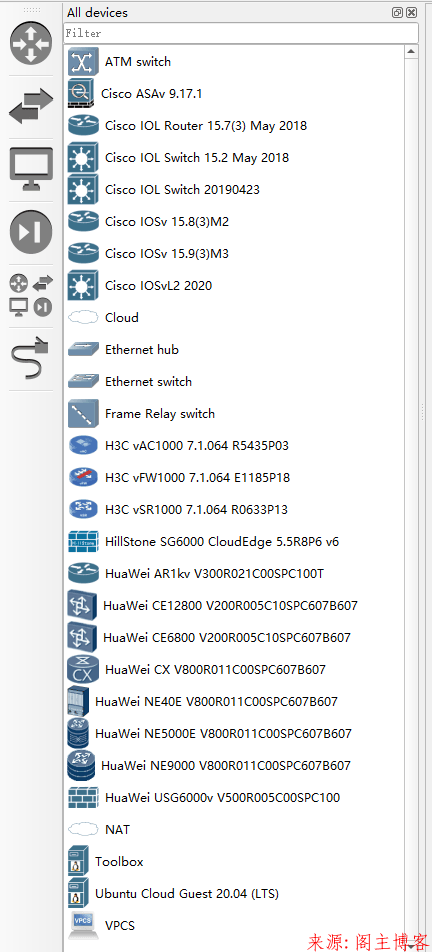Viewport: 432px width, 952px height.
Task: Select 'HillStone SG6000 CloudEdge 5.5R8P6 v6' label
Action: coord(222,542)
